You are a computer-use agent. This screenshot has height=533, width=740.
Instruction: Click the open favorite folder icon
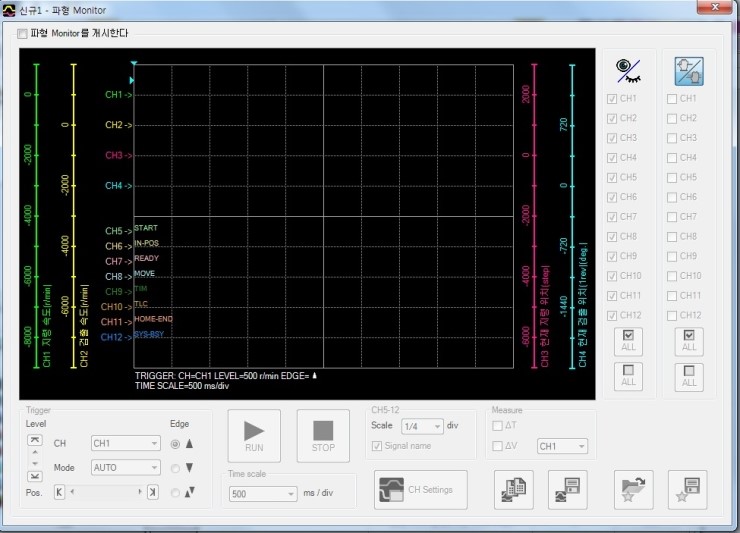click(x=634, y=489)
